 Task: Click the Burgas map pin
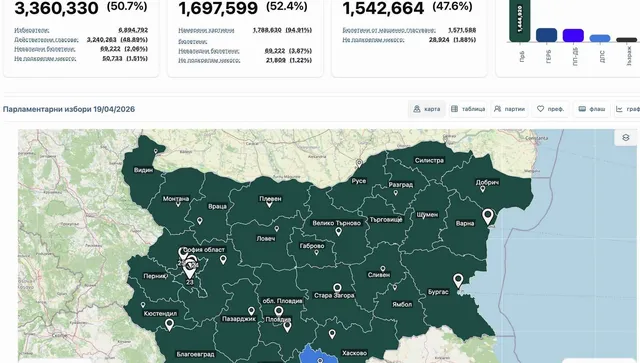458,281
